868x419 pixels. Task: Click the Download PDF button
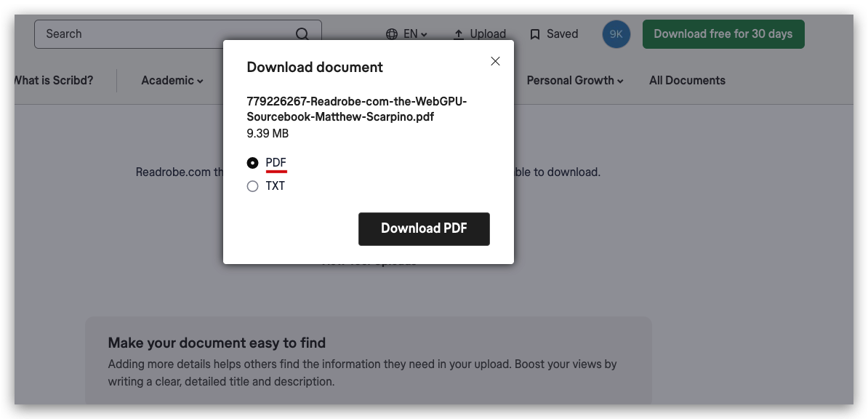(424, 229)
